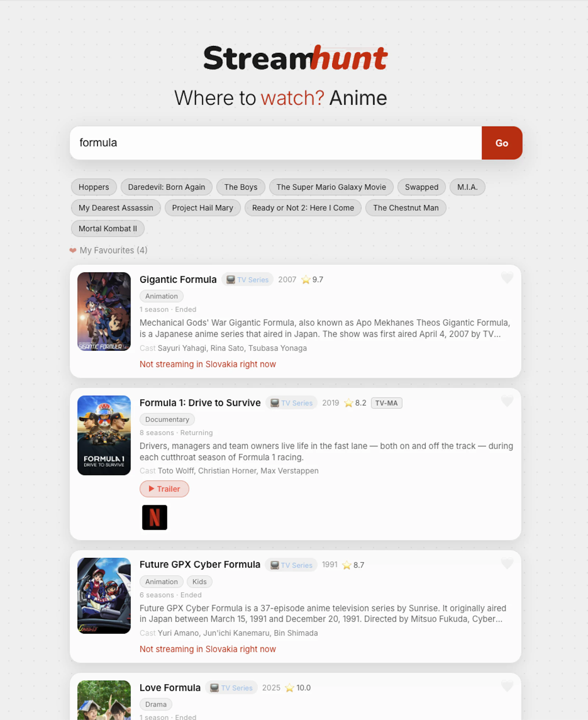Click TV Series badge on Love Formula
This screenshot has height=720, width=588.
[232, 688]
